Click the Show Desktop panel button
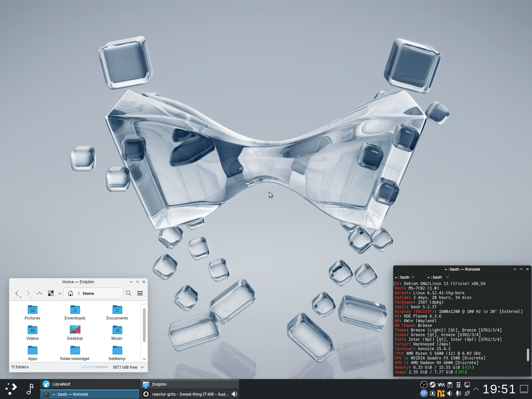The image size is (532, 399). coord(524,389)
